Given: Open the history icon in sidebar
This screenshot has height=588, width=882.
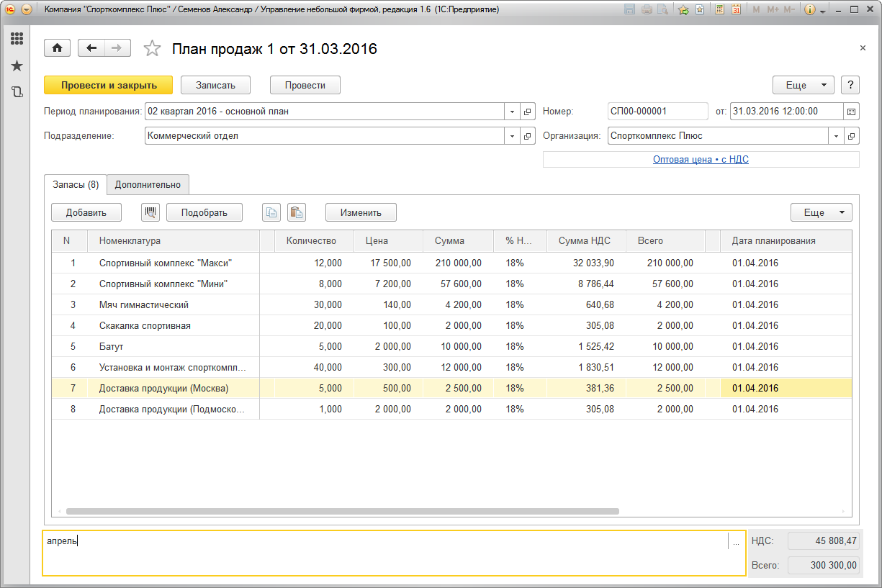Looking at the screenshot, I should [17, 92].
